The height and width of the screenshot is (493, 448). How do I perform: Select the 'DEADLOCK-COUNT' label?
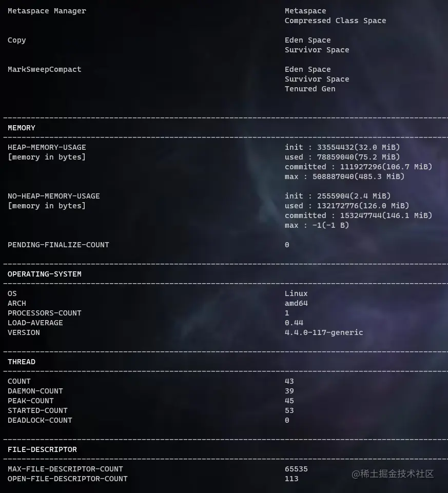coord(40,420)
